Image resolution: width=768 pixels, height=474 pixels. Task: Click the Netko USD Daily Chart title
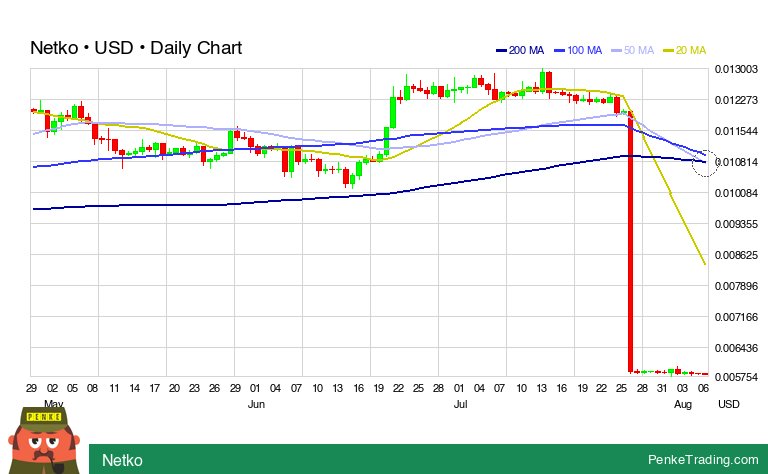(x=136, y=48)
